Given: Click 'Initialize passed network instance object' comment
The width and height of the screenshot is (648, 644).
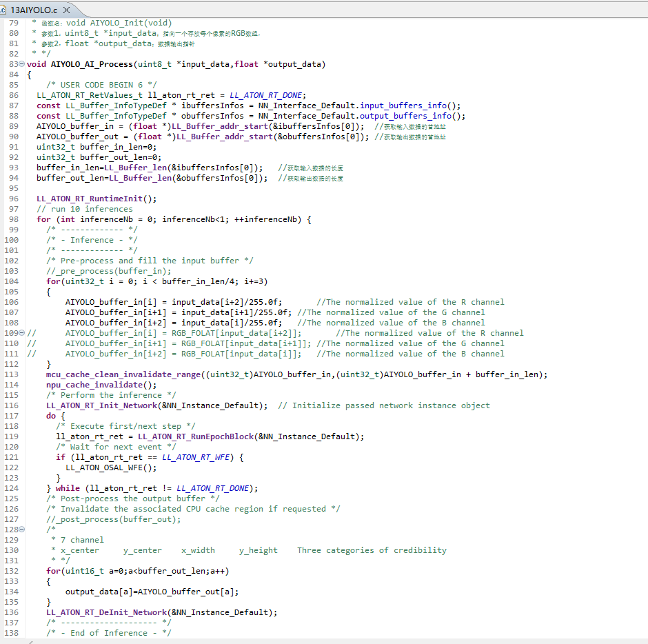Looking at the screenshot, I should point(391,405).
